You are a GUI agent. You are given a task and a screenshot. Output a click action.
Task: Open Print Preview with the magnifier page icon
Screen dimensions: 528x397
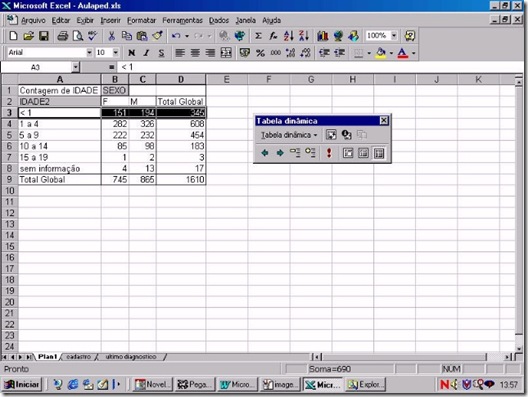coord(78,36)
